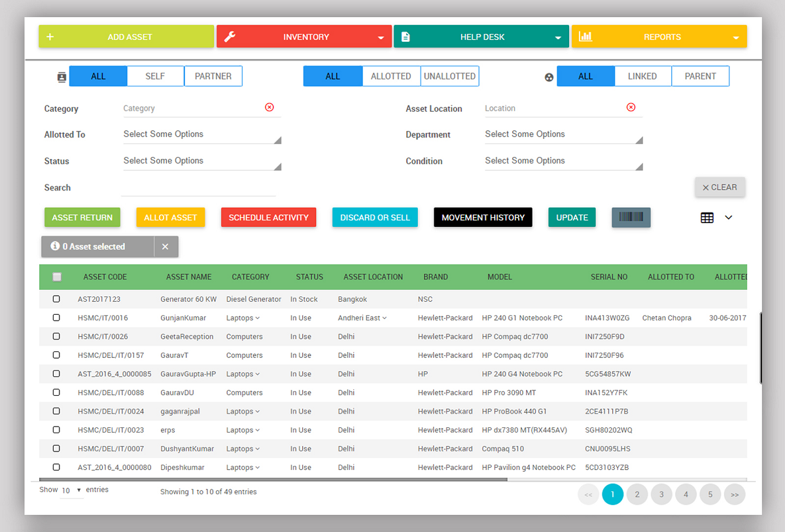Open the Show entries count dropdown
The height and width of the screenshot is (532, 785).
71,490
